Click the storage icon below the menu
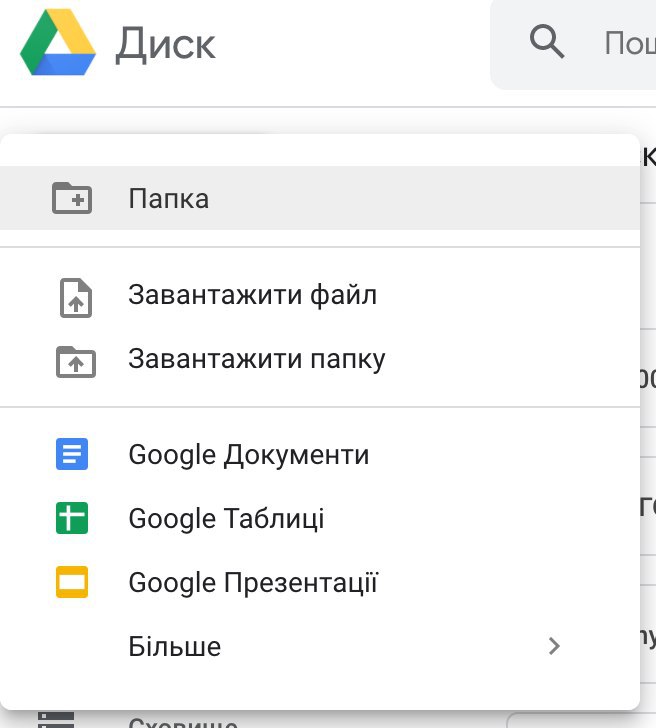 coord(55,719)
